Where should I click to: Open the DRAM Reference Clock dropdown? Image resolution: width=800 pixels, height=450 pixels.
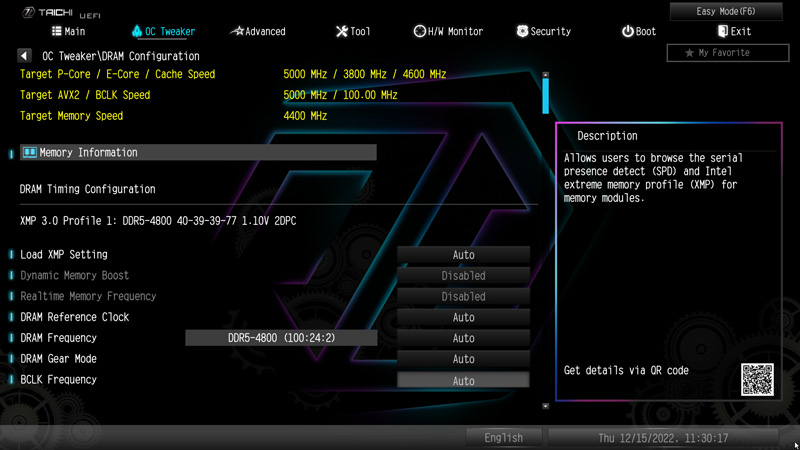tap(463, 318)
